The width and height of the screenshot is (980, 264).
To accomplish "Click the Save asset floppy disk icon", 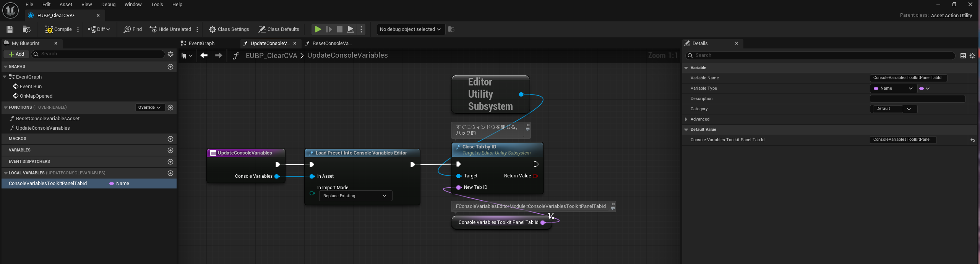I will pyautogui.click(x=10, y=29).
